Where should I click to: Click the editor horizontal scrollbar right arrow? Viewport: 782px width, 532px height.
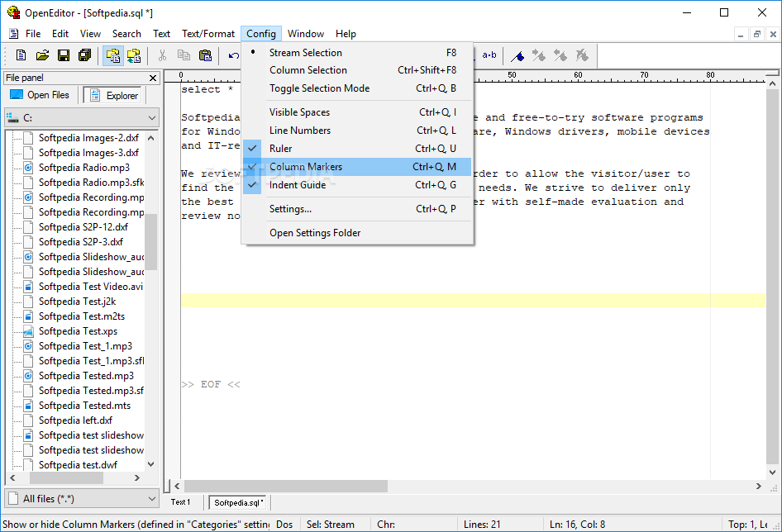759,486
